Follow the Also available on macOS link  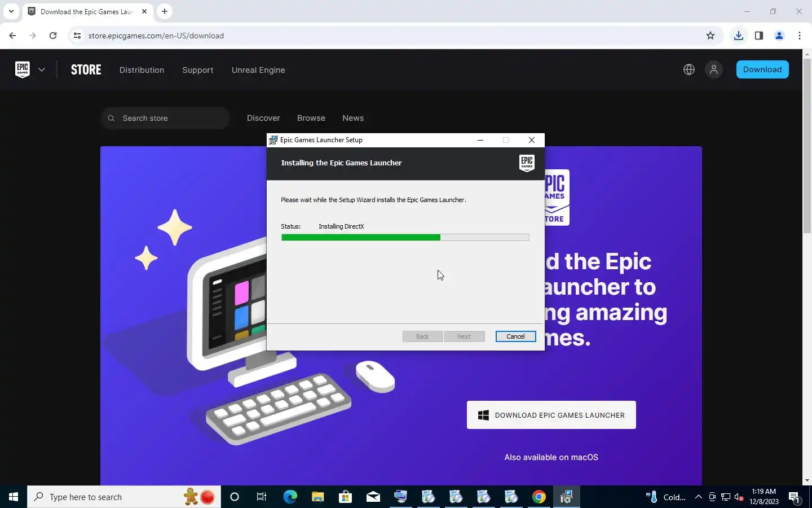[x=551, y=457]
